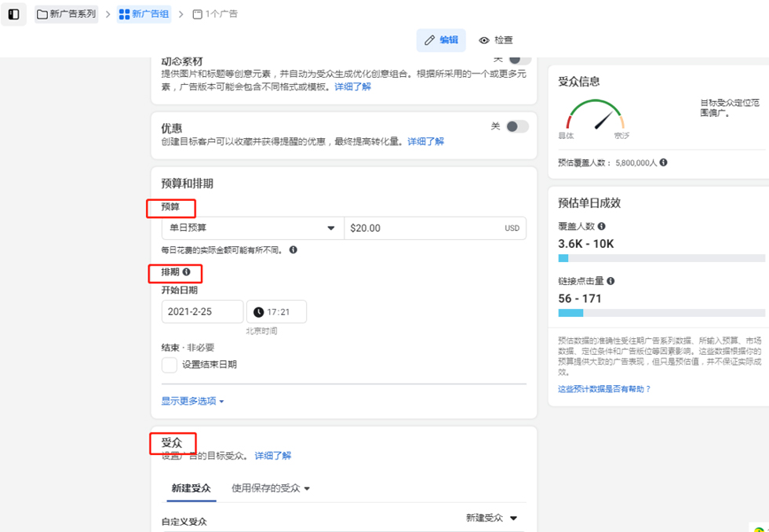The height and width of the screenshot is (532, 769).
Task: Click the $20.00 budget amount field
Action: (x=424, y=228)
